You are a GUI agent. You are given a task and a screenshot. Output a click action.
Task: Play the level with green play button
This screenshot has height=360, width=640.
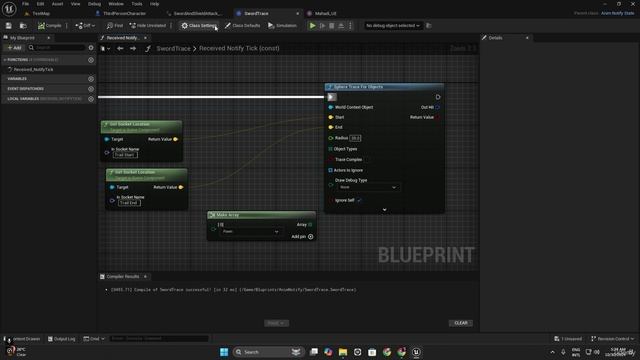pos(312,26)
